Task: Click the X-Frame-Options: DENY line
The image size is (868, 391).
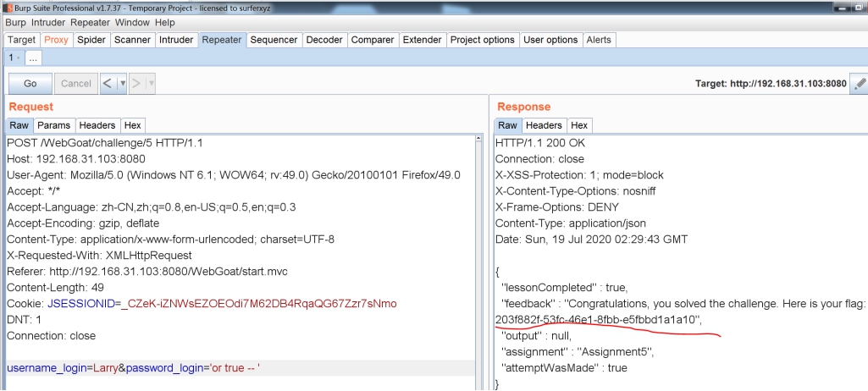Action: (557, 207)
